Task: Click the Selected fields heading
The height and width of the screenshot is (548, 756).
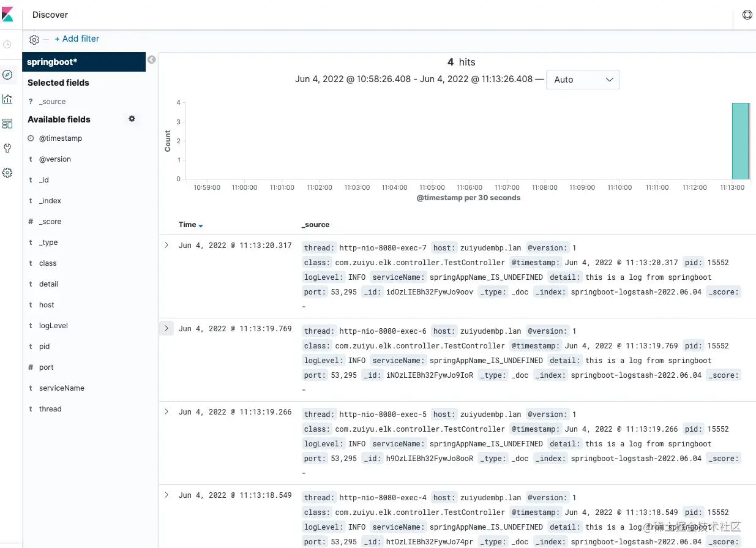Action: tap(58, 83)
